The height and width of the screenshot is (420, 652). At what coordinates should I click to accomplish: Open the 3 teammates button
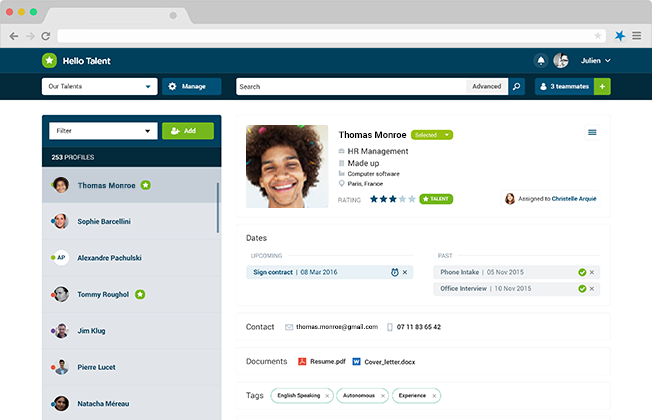(564, 86)
